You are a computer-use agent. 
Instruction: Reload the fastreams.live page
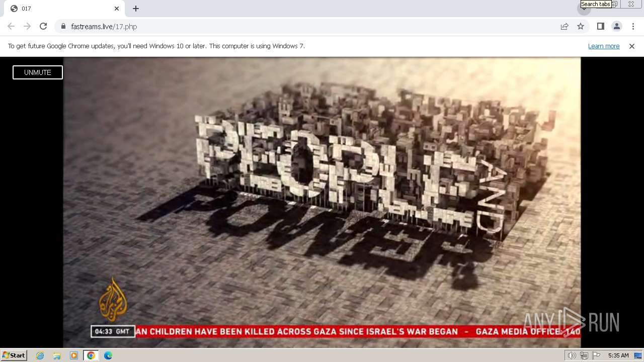click(x=43, y=26)
